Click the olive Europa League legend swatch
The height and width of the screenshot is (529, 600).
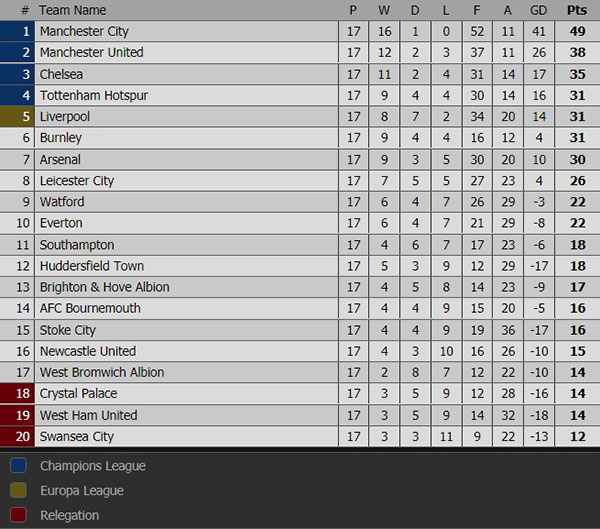tap(18, 491)
